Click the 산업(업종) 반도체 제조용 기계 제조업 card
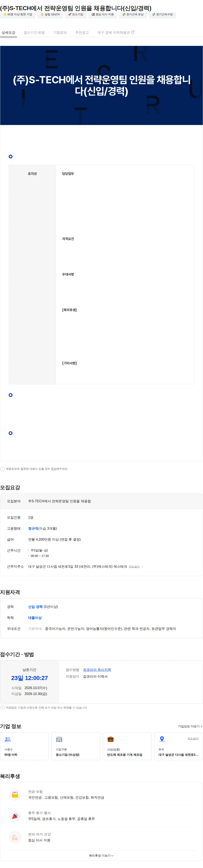 point(127,746)
